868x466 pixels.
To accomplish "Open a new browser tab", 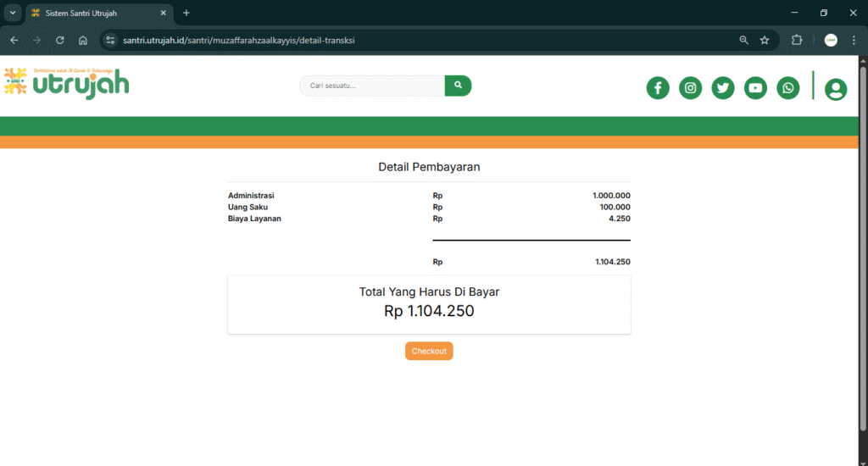I will [186, 13].
